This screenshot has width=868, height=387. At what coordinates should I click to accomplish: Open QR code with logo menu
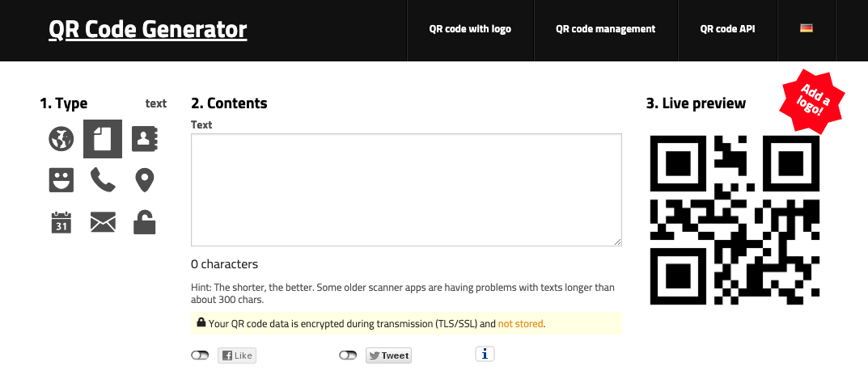(x=470, y=29)
